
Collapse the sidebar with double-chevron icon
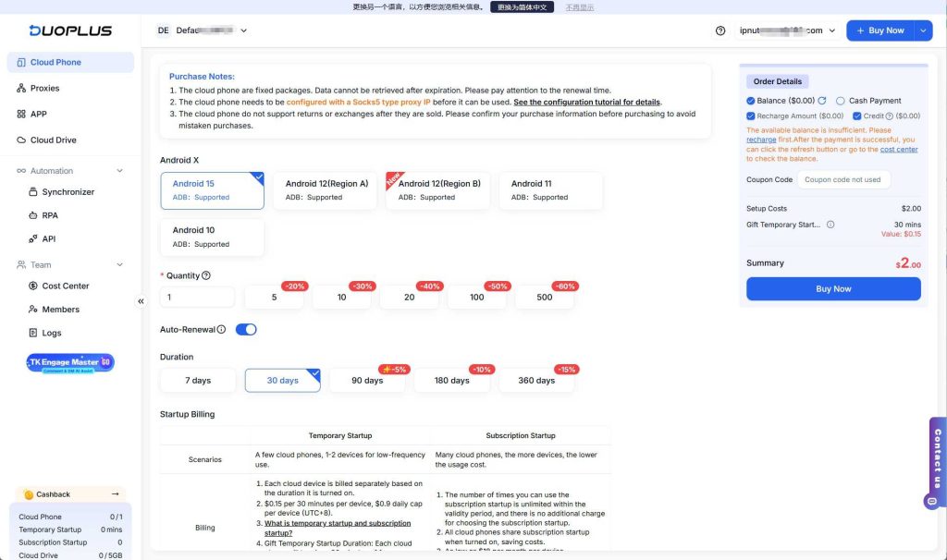point(141,301)
